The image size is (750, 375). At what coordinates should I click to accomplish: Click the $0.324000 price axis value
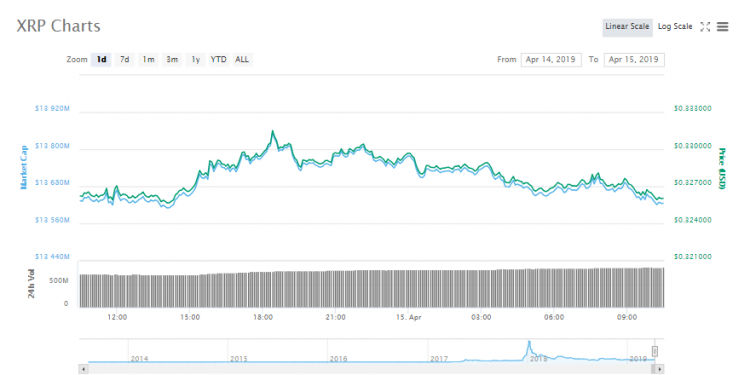693,220
